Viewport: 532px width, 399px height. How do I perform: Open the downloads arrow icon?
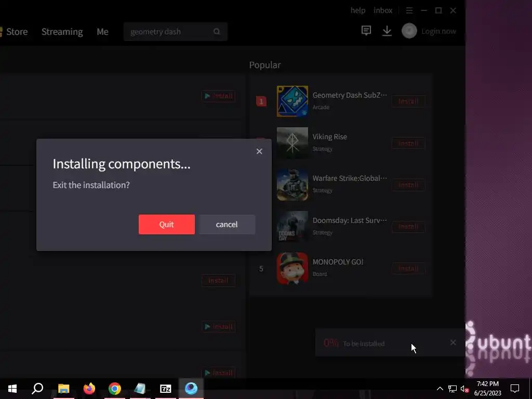pos(387,31)
